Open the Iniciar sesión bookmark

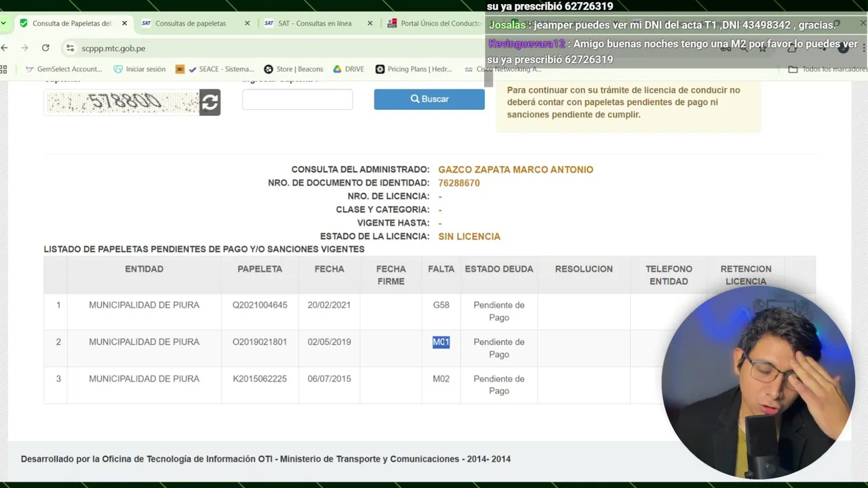tap(139, 69)
